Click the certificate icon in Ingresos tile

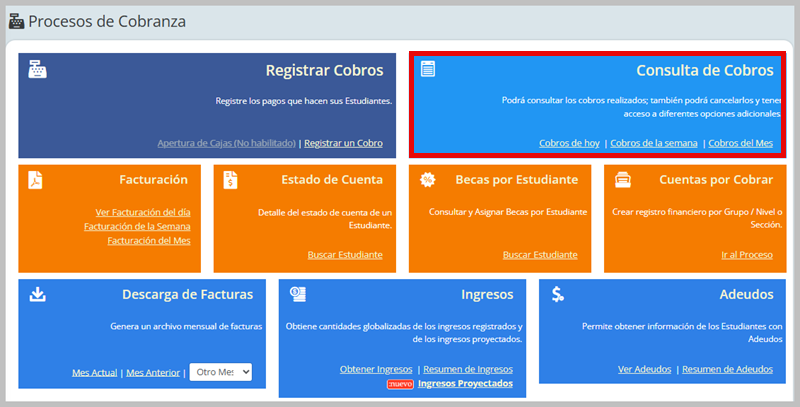tap(297, 294)
